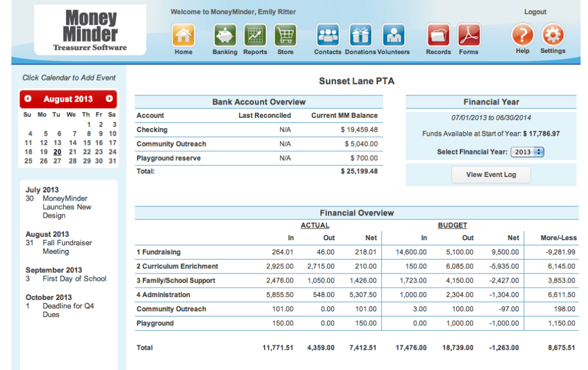The height and width of the screenshot is (370, 588).
Task: Click the BUDGET column group heading
Action: 452,225
